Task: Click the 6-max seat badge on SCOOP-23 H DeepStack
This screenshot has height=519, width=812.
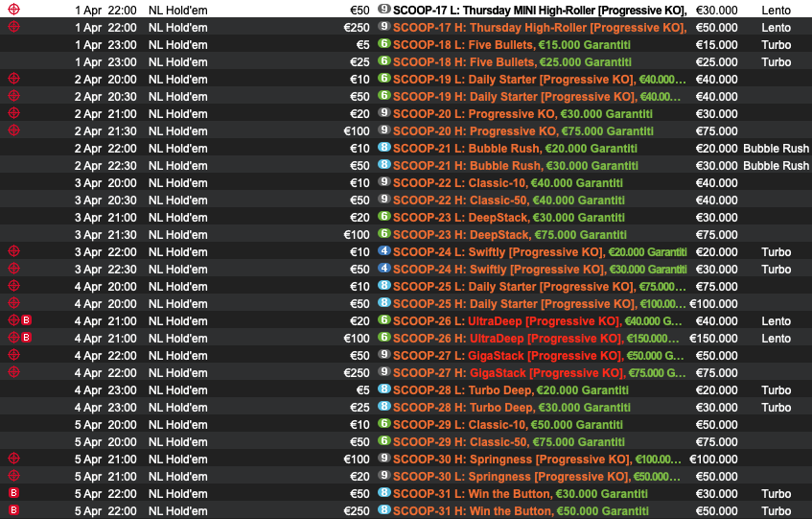Action: coord(383,234)
